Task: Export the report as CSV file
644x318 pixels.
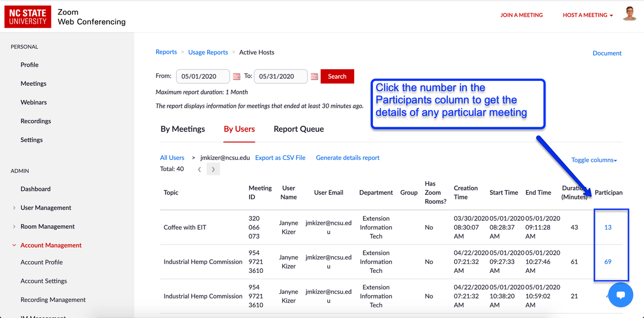Action: (x=280, y=158)
